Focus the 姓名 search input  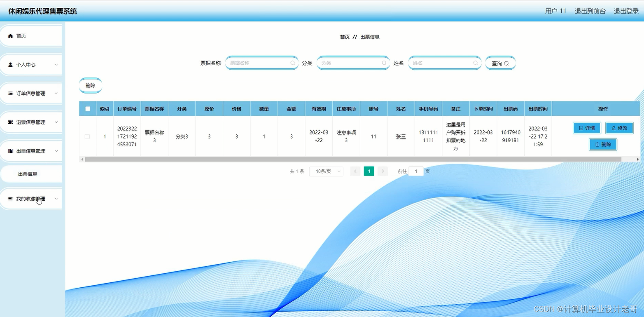click(x=445, y=63)
